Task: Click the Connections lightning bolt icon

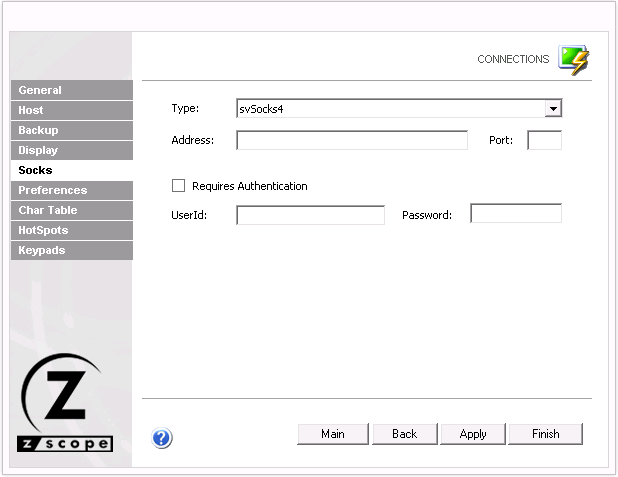Action: click(x=574, y=60)
